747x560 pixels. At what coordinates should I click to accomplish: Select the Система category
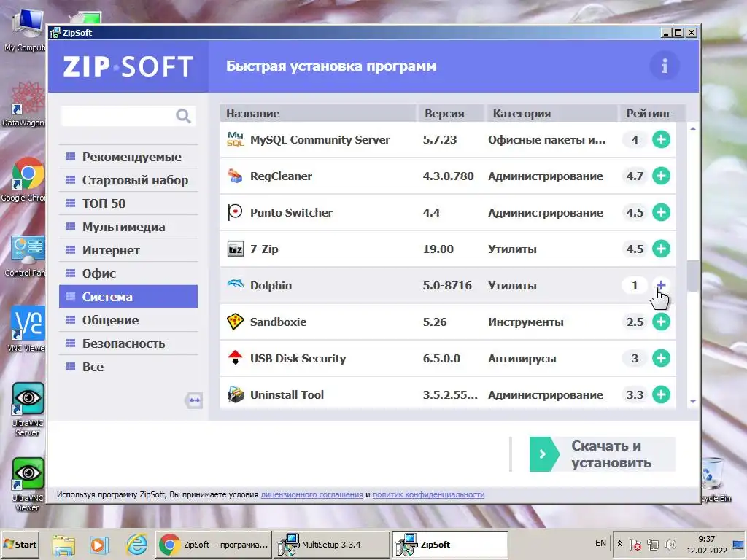(128, 297)
